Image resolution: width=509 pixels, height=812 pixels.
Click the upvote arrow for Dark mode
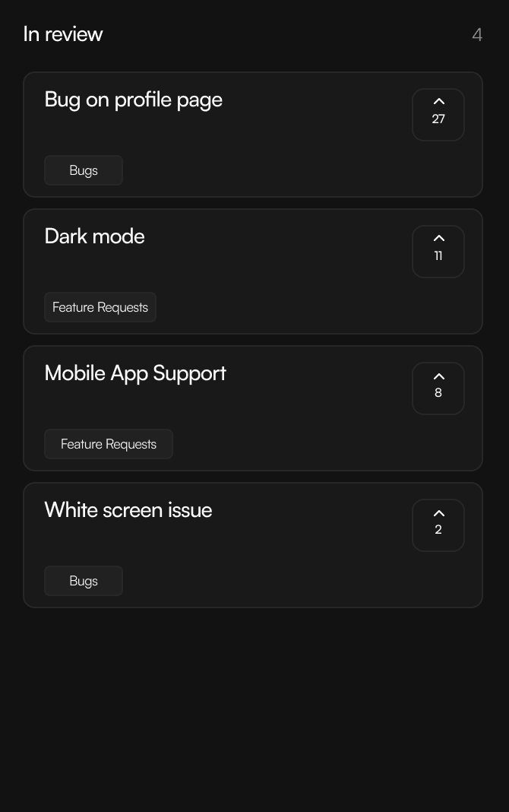pyautogui.click(x=438, y=239)
